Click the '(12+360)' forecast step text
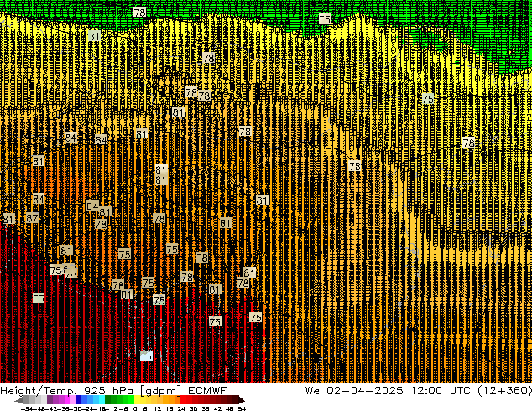This screenshot has width=532, height=411. [x=505, y=391]
